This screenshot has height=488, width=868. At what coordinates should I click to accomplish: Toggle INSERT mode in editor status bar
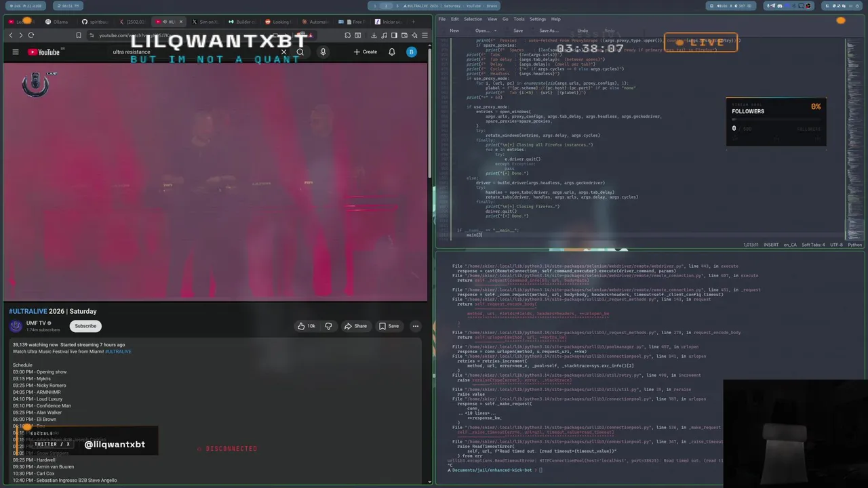point(772,245)
